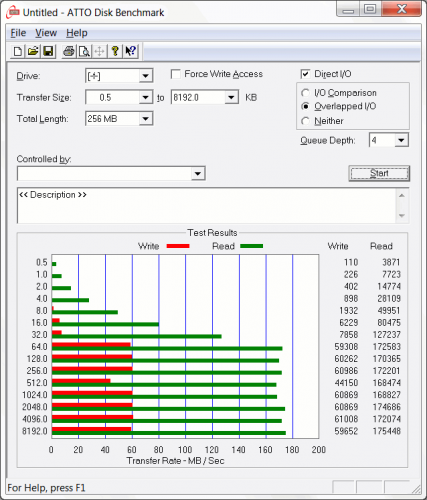Image resolution: width=427 pixels, height=500 pixels.
Task: Minimize the ATTO Disk Benchmark window
Action: click(x=348, y=10)
